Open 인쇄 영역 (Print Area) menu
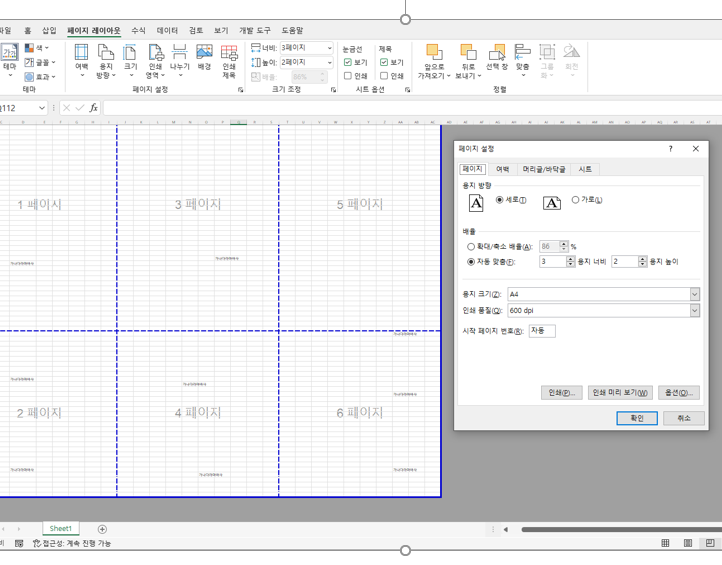The width and height of the screenshot is (722, 565). 156,60
